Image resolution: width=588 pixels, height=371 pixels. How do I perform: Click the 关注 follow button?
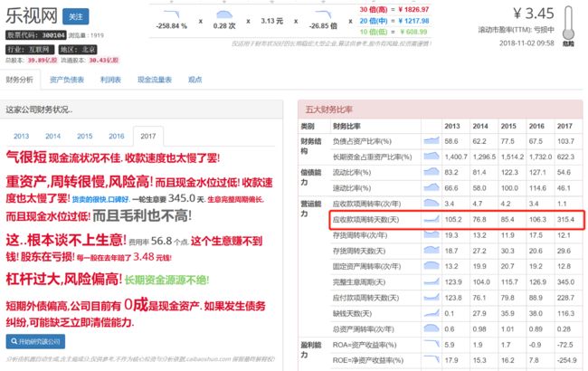tap(76, 17)
